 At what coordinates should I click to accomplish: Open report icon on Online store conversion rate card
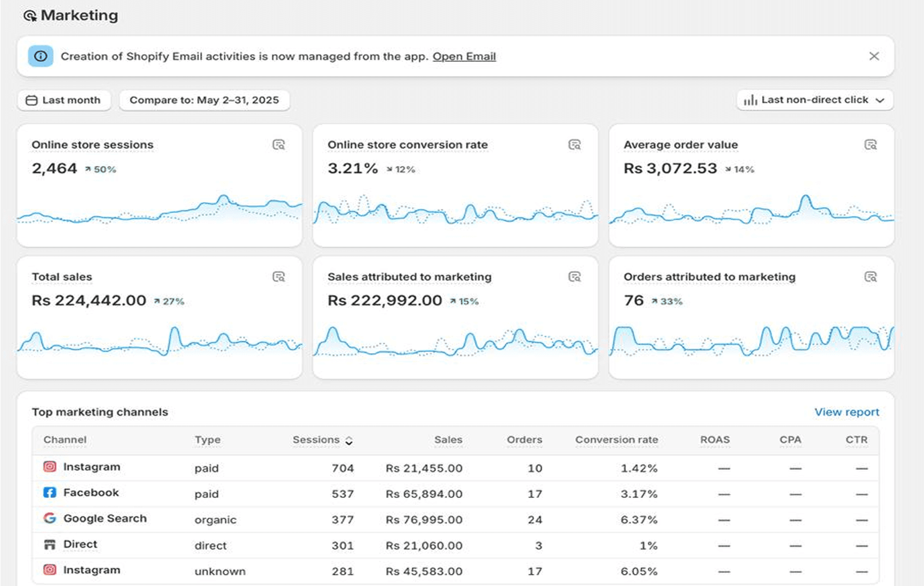[575, 145]
